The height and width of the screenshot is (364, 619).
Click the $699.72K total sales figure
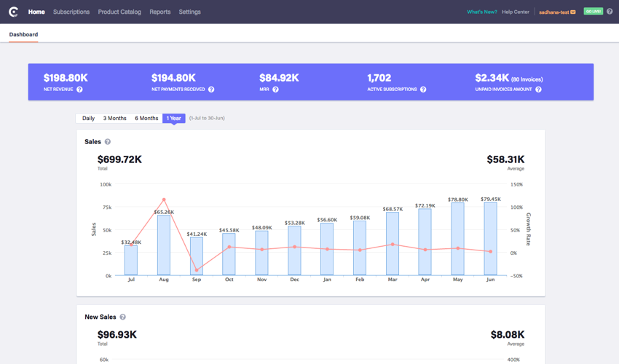coord(119,159)
